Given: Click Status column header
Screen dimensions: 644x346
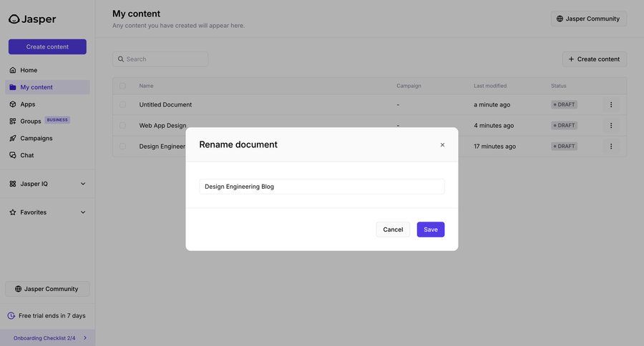Looking at the screenshot, I should (x=558, y=86).
